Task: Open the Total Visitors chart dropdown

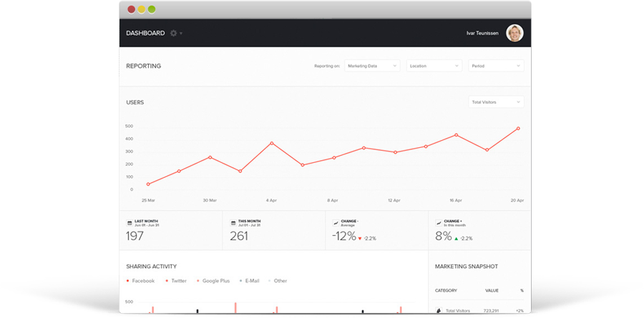Action: 496,102
